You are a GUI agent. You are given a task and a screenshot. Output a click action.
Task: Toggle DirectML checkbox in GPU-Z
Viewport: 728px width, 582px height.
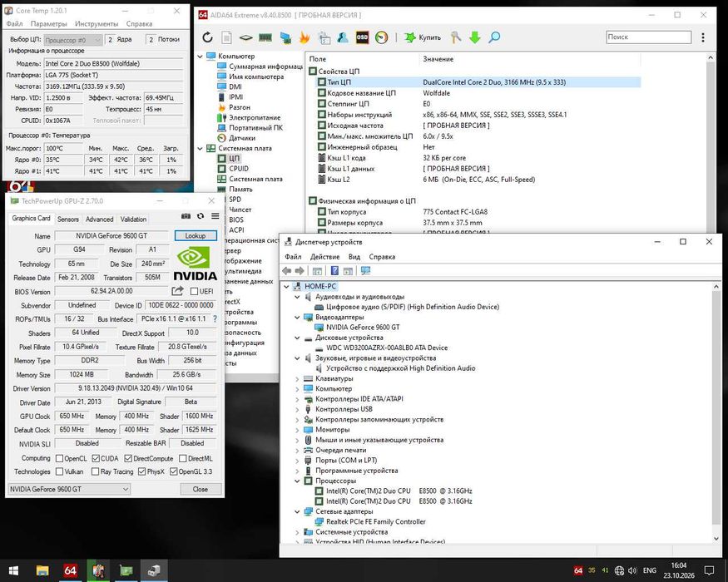(183, 458)
